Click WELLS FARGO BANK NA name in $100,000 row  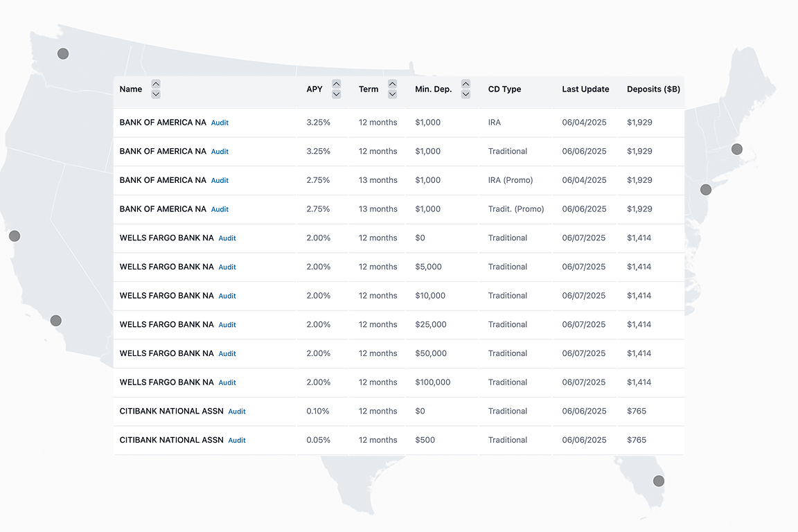(166, 382)
